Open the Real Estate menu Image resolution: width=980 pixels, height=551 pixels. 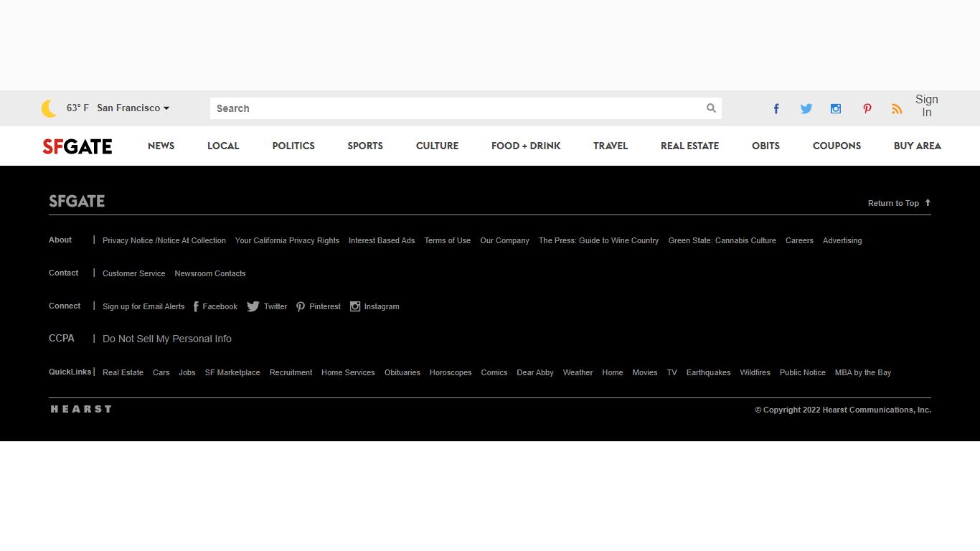click(689, 146)
